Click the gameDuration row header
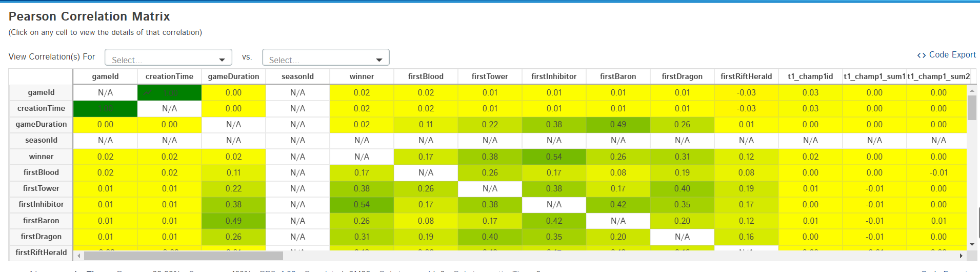980x272 pixels. tap(41, 124)
